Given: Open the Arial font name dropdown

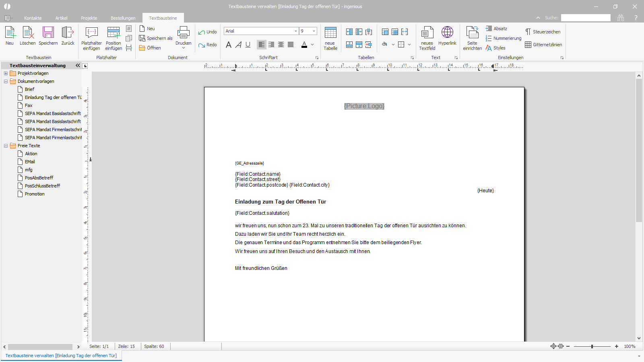Looking at the screenshot, I should pos(296,31).
